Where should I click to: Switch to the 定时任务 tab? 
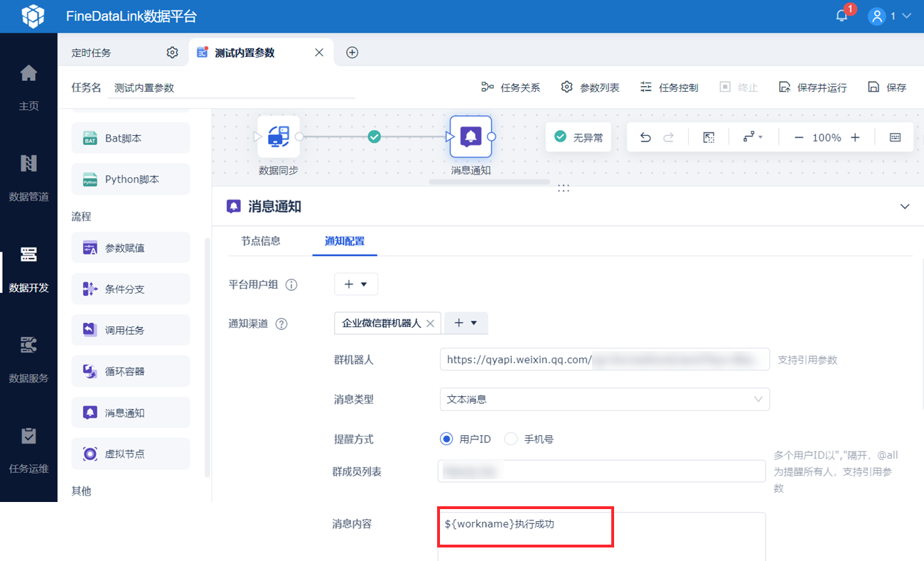tap(92, 53)
